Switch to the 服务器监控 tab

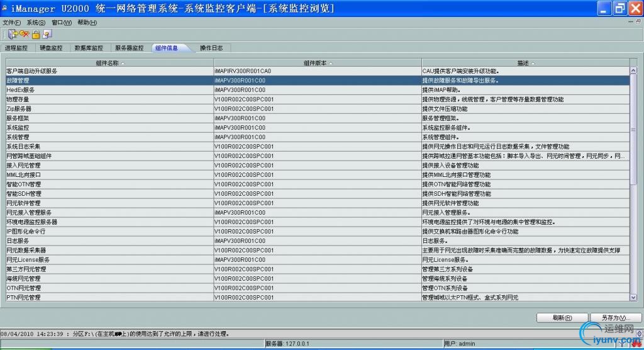click(x=130, y=48)
